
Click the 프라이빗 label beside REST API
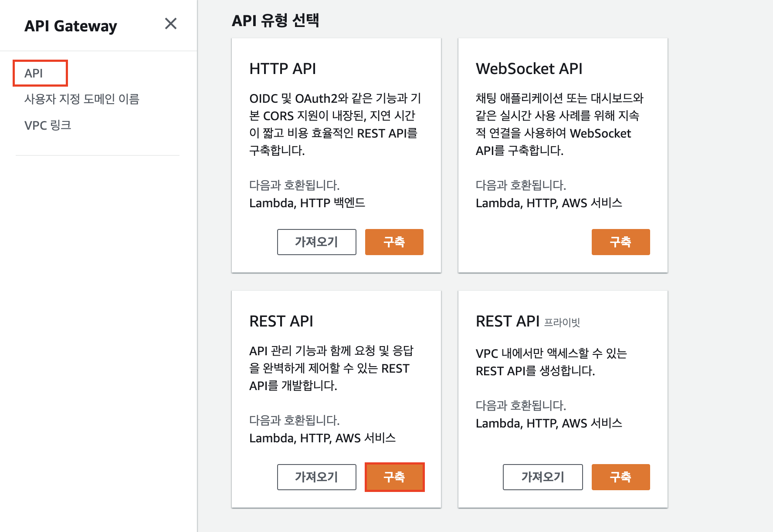562,323
